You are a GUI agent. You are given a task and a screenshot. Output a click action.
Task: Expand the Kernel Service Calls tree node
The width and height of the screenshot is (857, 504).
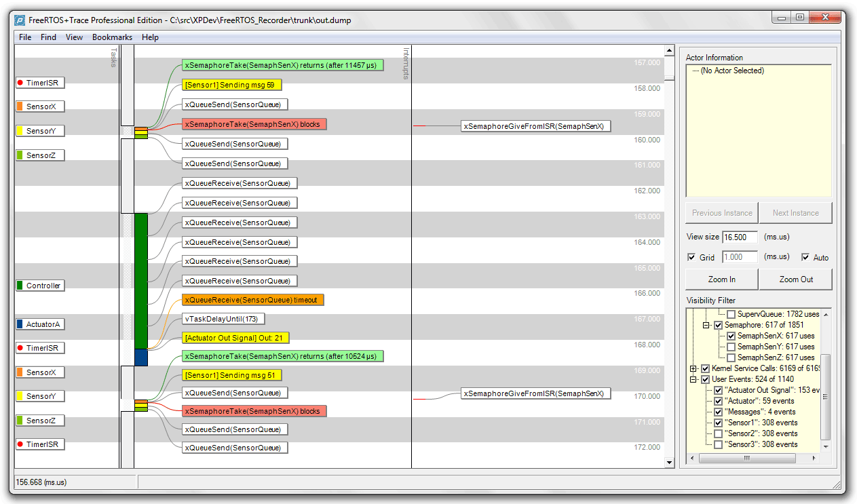coord(693,368)
